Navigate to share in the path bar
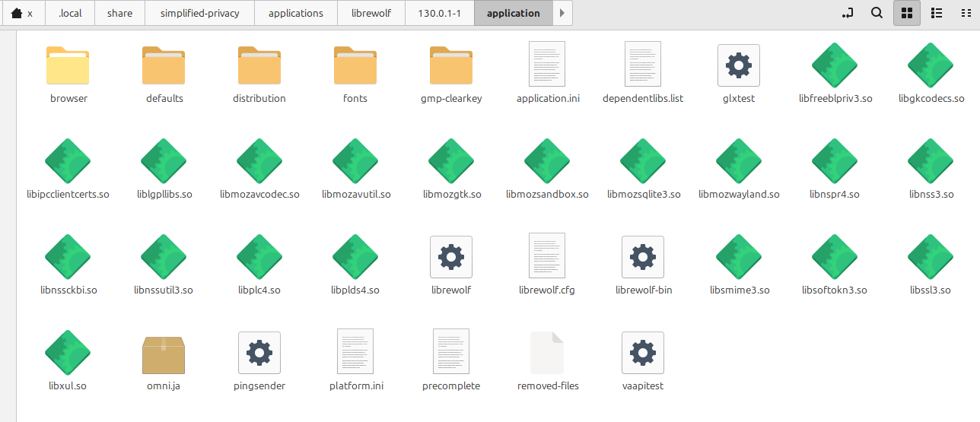The height and width of the screenshot is (422, 980). point(119,13)
